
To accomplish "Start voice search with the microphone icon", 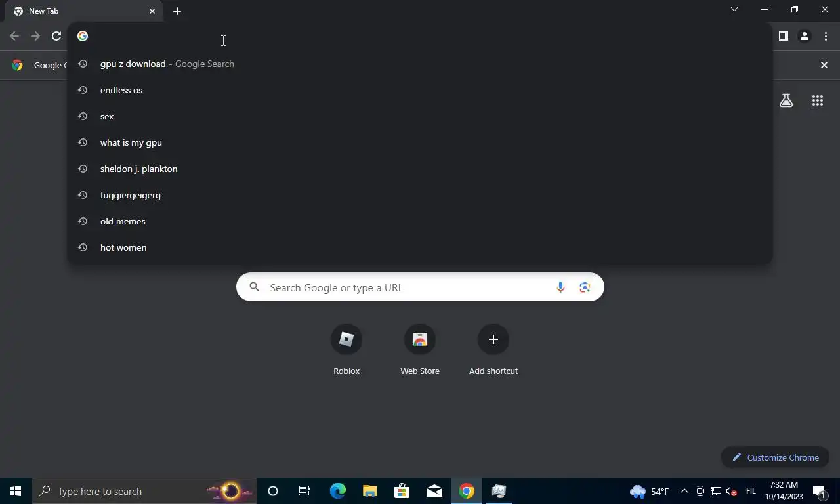I will [560, 287].
